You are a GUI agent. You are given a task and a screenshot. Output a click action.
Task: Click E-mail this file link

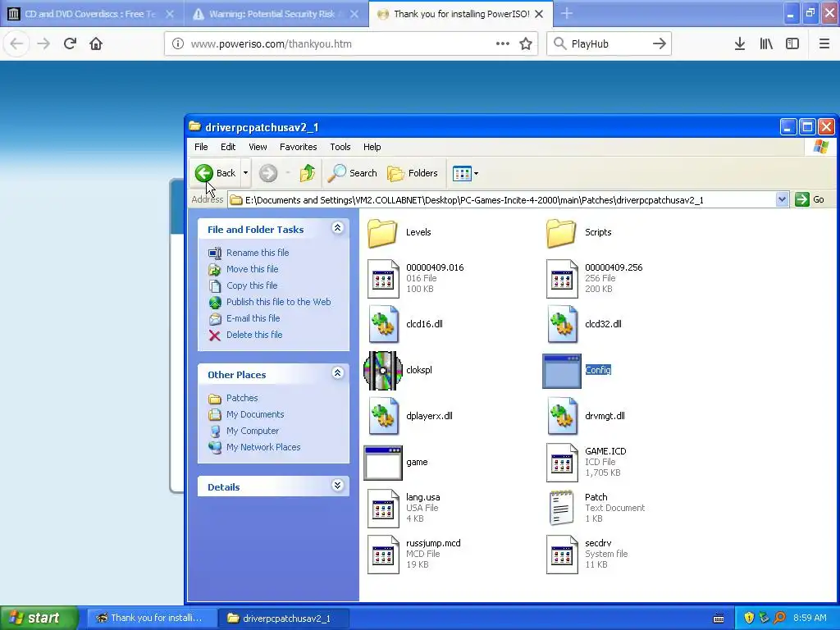point(253,318)
